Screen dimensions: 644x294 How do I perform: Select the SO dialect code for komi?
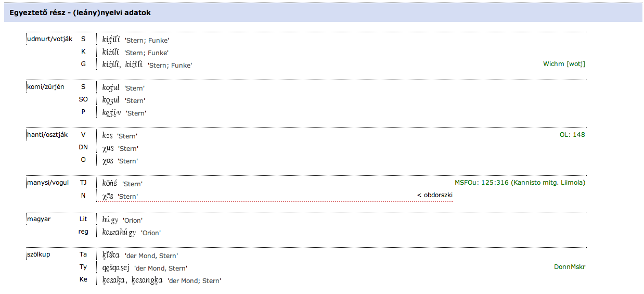[83, 99]
